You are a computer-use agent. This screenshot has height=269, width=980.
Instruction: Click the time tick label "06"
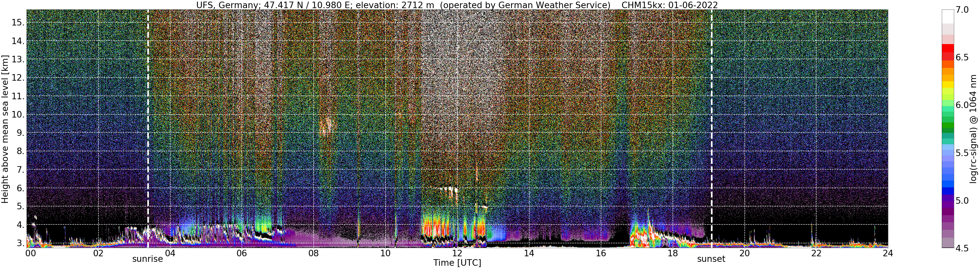242,253
